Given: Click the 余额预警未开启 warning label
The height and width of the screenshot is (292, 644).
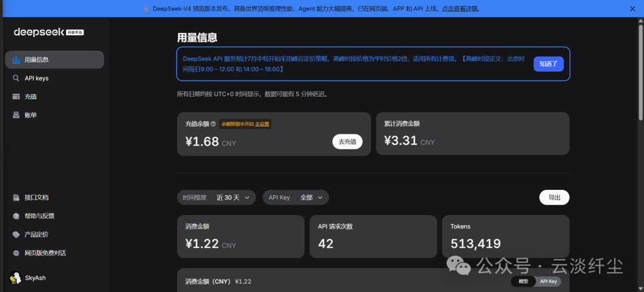Looking at the screenshot, I should coord(237,124).
